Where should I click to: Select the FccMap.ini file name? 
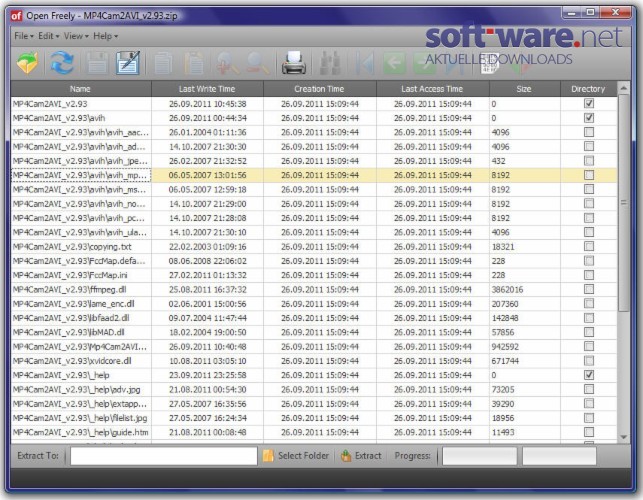coord(70,275)
